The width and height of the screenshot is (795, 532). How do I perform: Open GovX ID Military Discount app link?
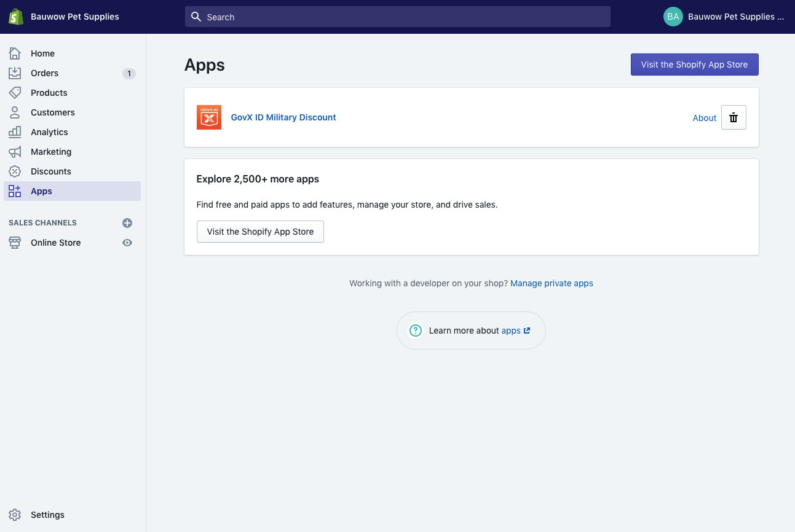[x=283, y=117]
